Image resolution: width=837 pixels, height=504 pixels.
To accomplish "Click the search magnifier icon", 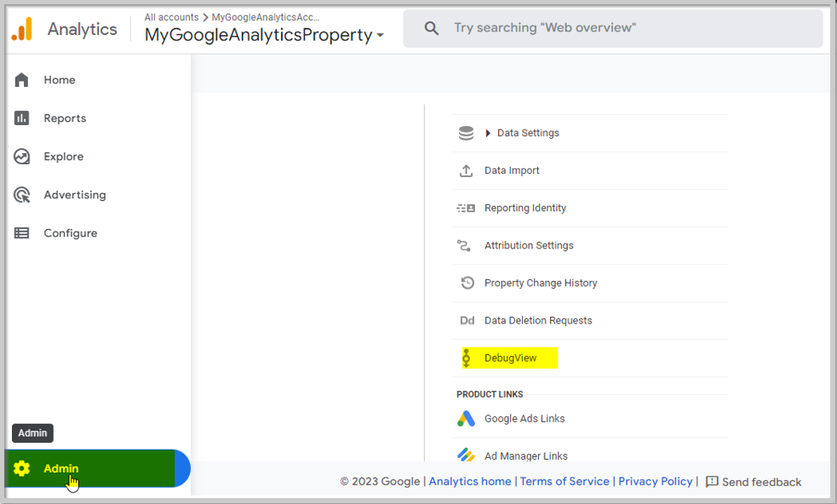I will (432, 28).
